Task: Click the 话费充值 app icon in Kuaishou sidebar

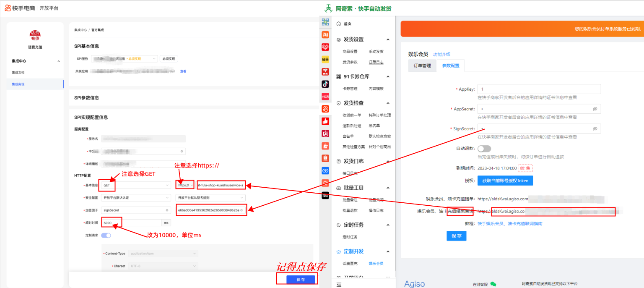Action: tap(35, 36)
